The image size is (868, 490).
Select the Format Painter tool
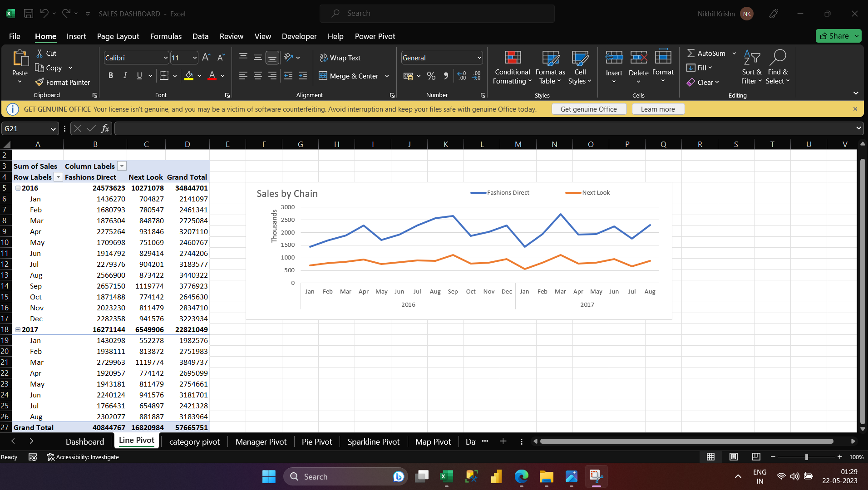tap(63, 82)
